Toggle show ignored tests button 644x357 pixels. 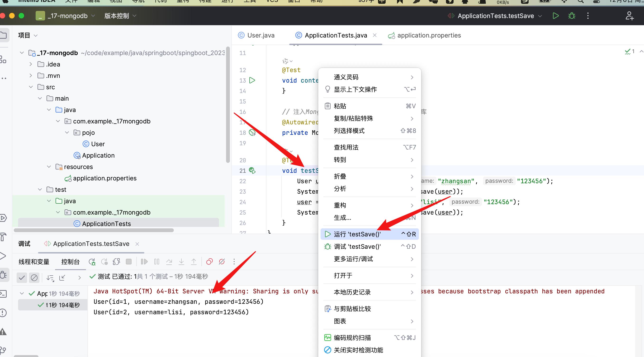tap(34, 277)
